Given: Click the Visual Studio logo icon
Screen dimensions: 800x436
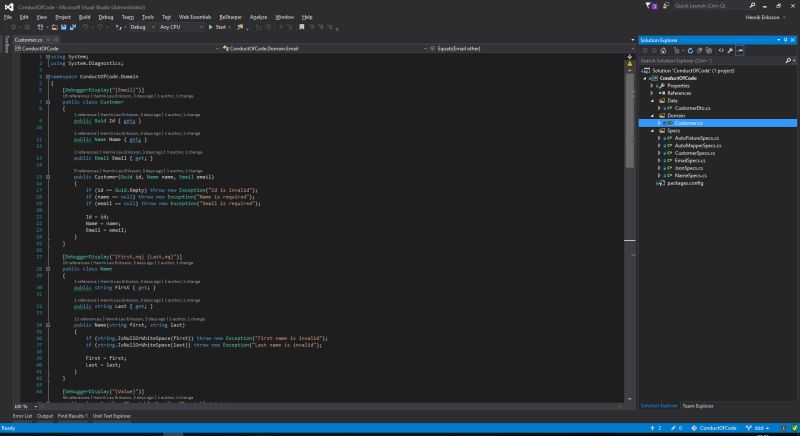Looking at the screenshot, I should [x=9, y=7].
